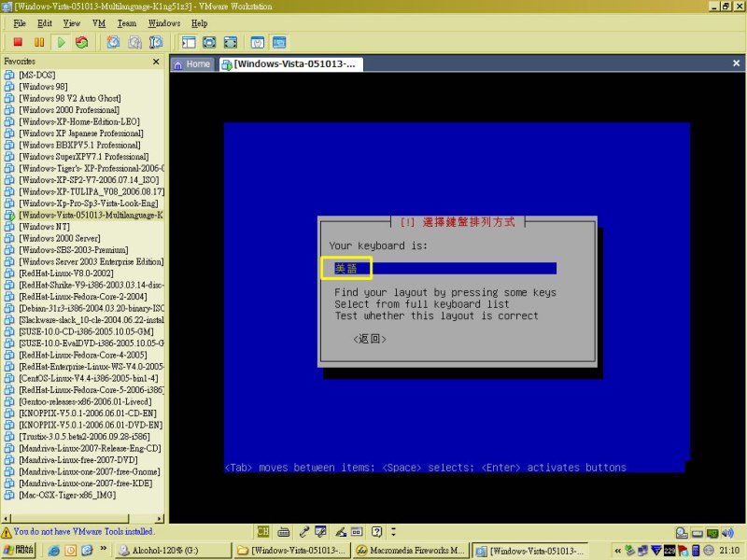The width and height of the screenshot is (747, 560).
Task: Select the Windows-Vista-051013 VM tab
Action: (x=291, y=63)
